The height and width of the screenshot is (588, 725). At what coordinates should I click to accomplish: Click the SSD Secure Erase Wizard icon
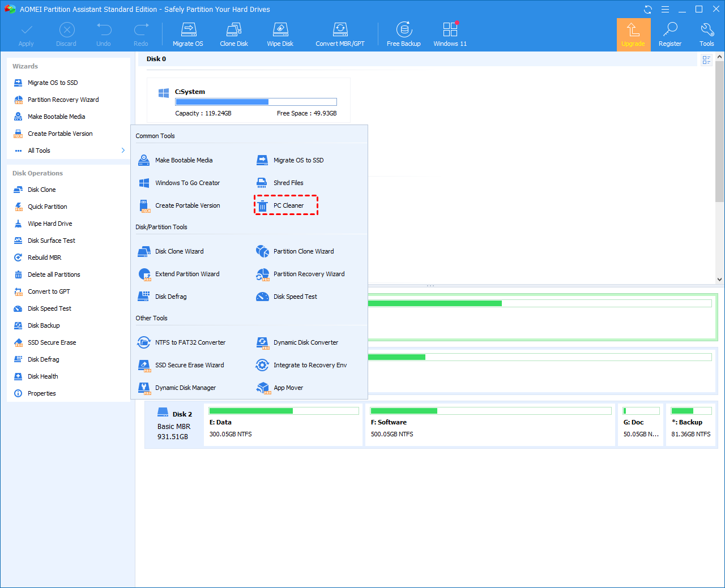coord(144,366)
